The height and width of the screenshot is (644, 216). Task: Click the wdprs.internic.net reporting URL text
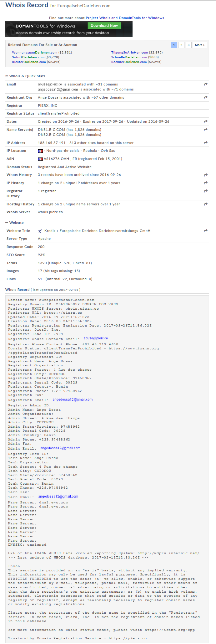(168, 553)
